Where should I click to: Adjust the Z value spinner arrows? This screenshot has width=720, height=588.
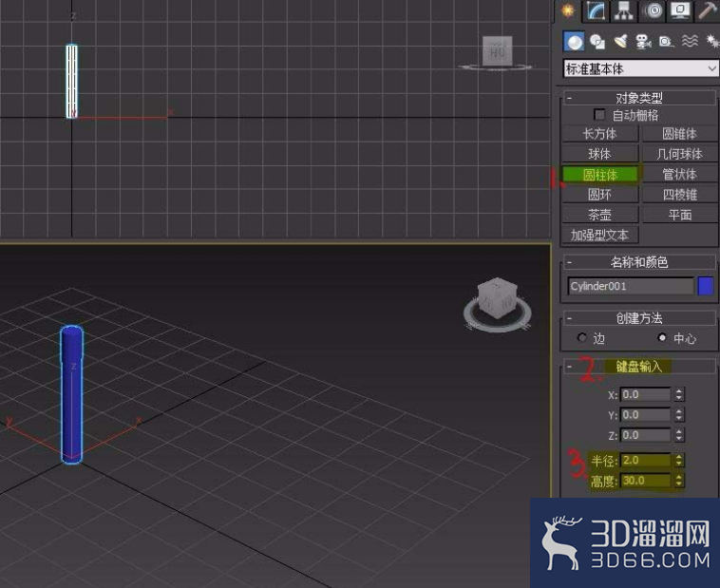[x=678, y=435]
